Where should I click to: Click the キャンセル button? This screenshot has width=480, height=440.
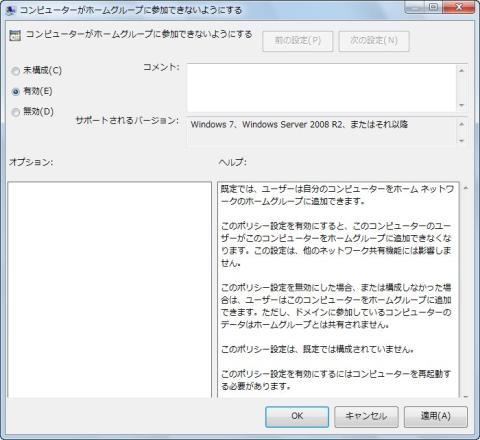click(x=366, y=416)
